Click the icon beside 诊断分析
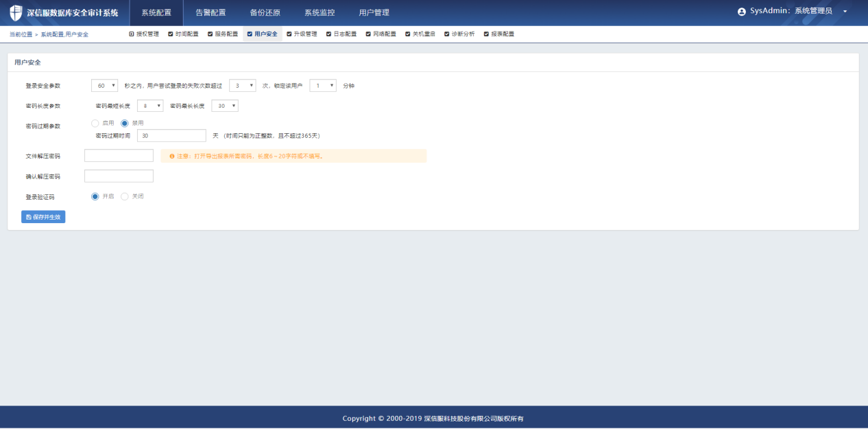 447,34
